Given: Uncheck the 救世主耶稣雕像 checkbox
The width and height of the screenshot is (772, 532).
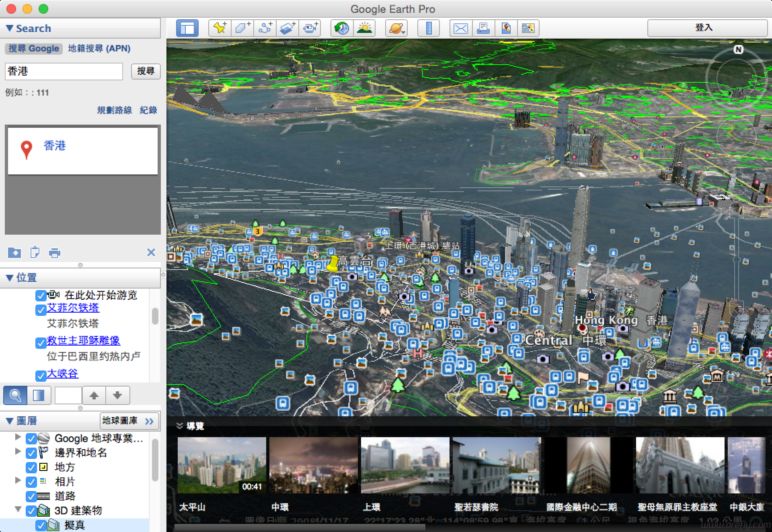Looking at the screenshot, I should point(41,343).
